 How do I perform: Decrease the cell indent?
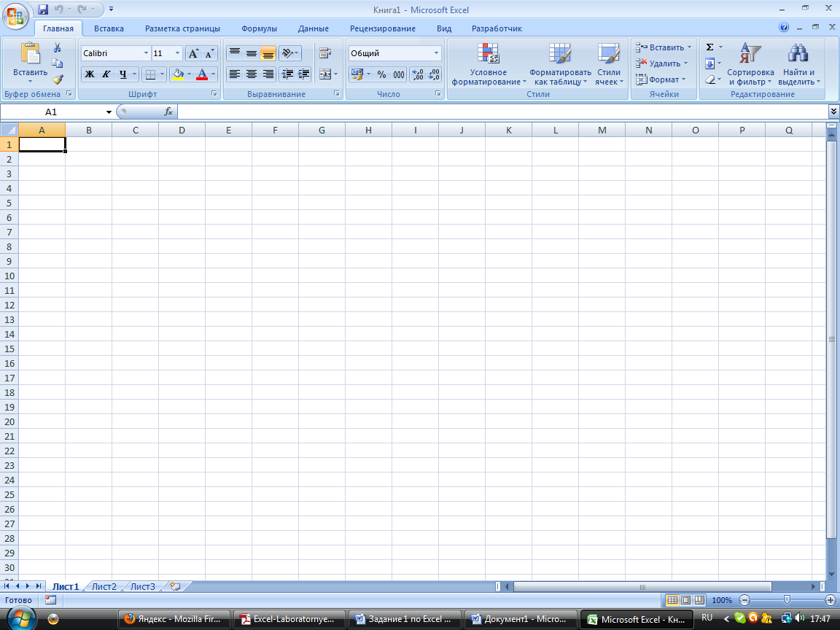point(288,74)
